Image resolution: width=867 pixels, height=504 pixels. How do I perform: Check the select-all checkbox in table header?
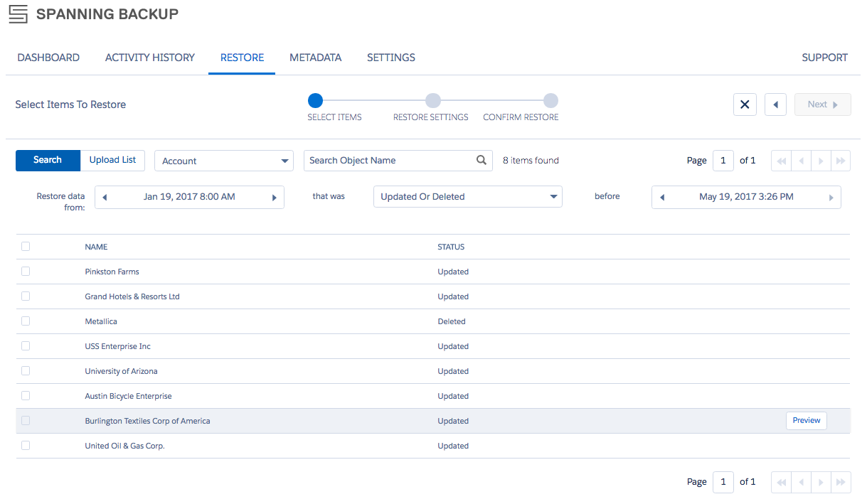(26, 246)
